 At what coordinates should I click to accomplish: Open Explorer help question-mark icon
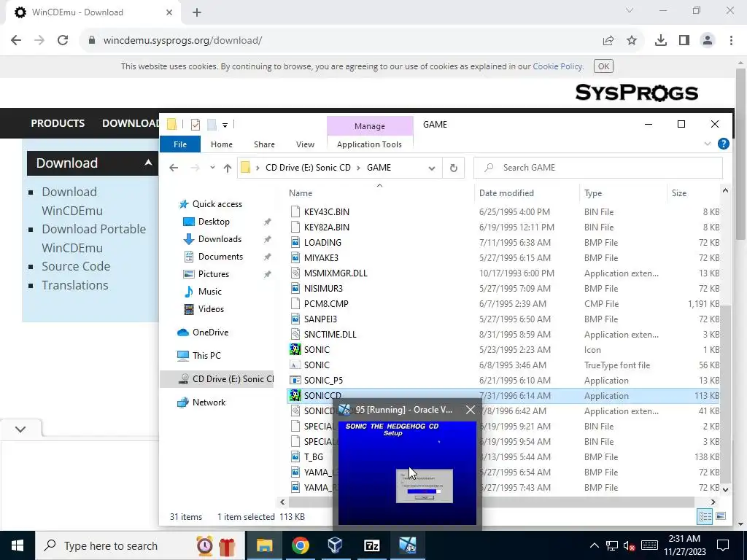[723, 144]
